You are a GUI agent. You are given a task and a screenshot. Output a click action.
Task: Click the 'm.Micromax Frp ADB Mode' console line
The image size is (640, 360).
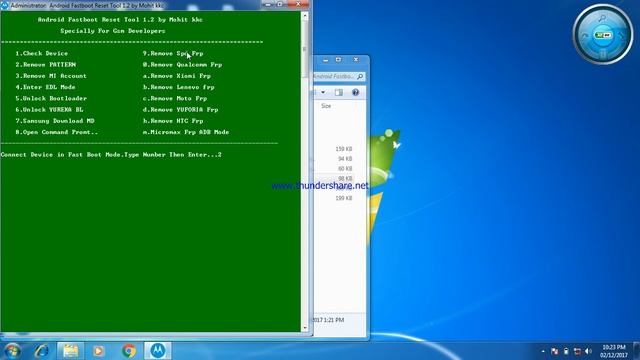point(186,132)
